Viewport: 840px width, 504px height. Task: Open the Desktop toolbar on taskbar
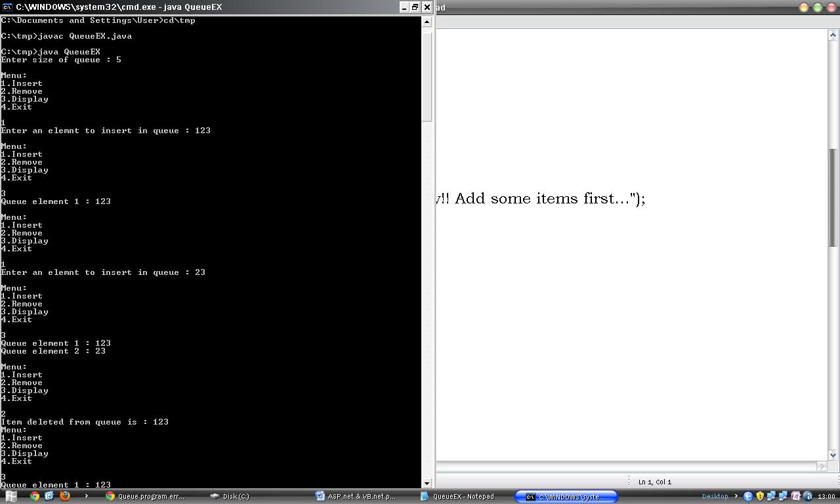coord(715,497)
